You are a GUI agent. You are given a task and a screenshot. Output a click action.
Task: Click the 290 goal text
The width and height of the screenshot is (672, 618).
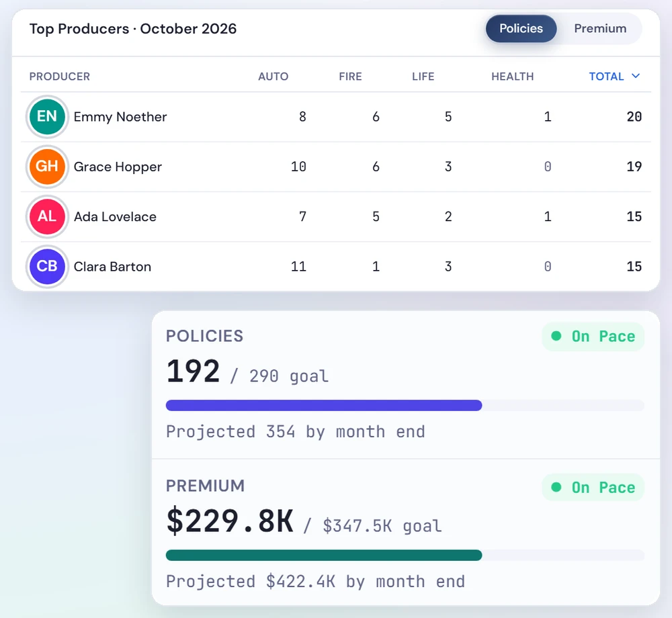pyautogui.click(x=289, y=376)
